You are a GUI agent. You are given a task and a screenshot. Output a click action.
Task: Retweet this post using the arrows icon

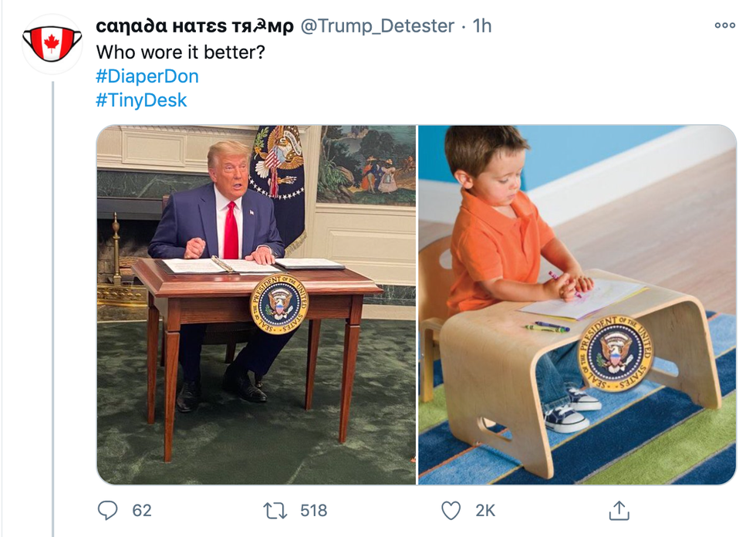(275, 511)
